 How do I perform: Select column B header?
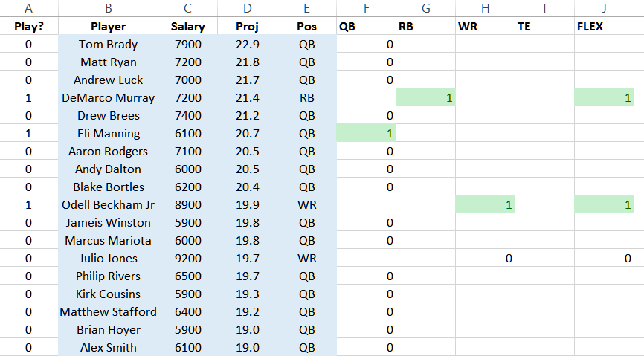tap(108, 8)
